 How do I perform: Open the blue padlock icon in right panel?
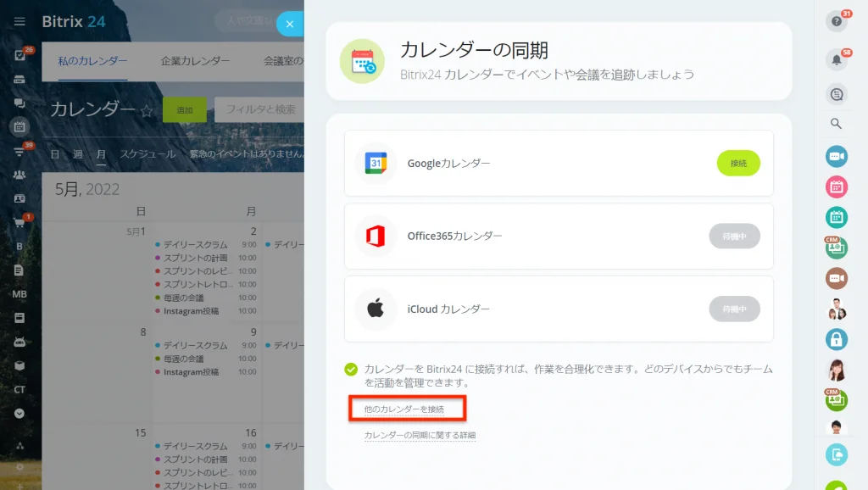[x=837, y=339]
